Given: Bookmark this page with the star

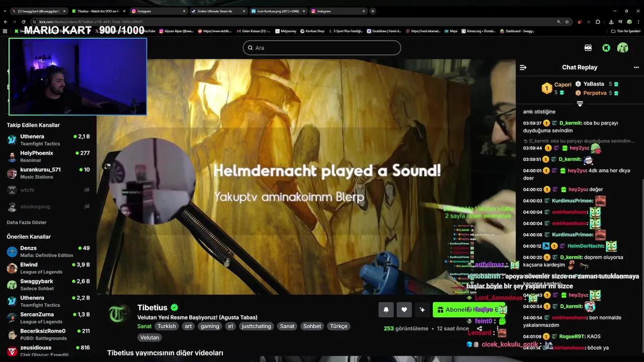Looking at the screenshot, I should click(x=567, y=22).
